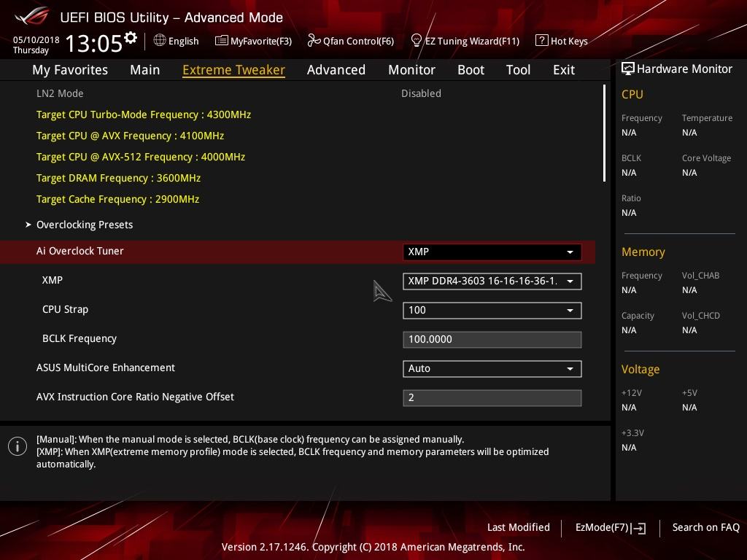Screen dimensions: 747x560
Task: Click the date 05/10/2018 display
Action: click(x=36, y=40)
